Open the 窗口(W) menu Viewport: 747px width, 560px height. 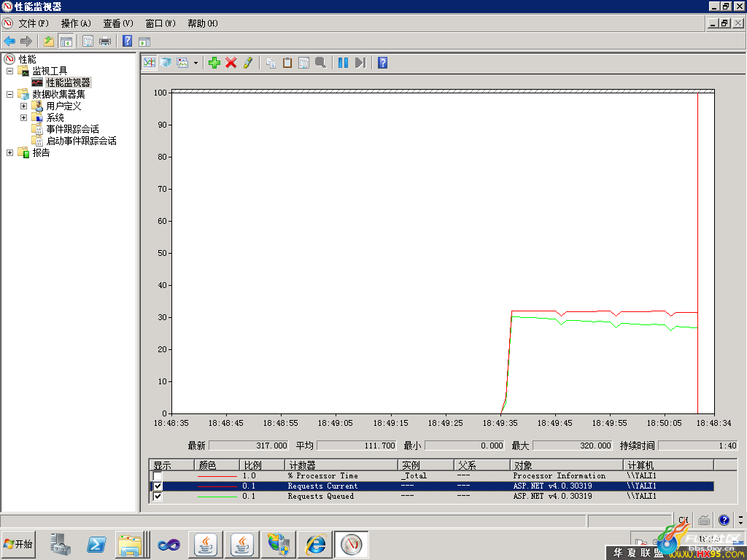click(x=160, y=23)
